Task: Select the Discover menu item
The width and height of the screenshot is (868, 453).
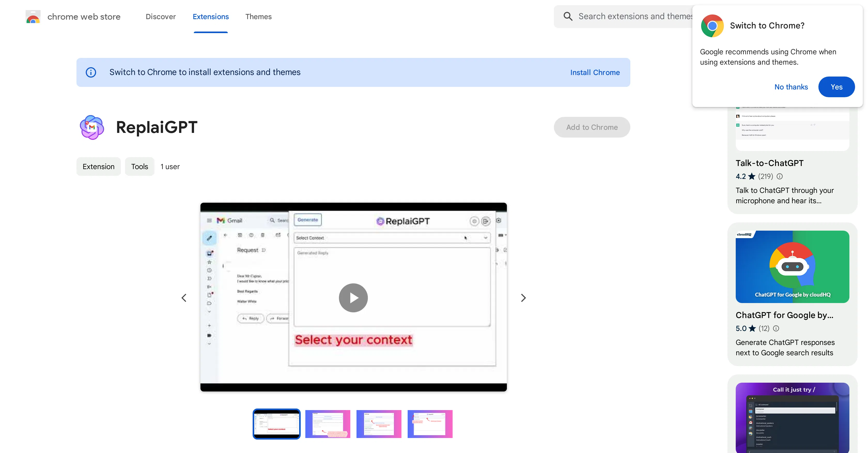Action: tap(161, 17)
